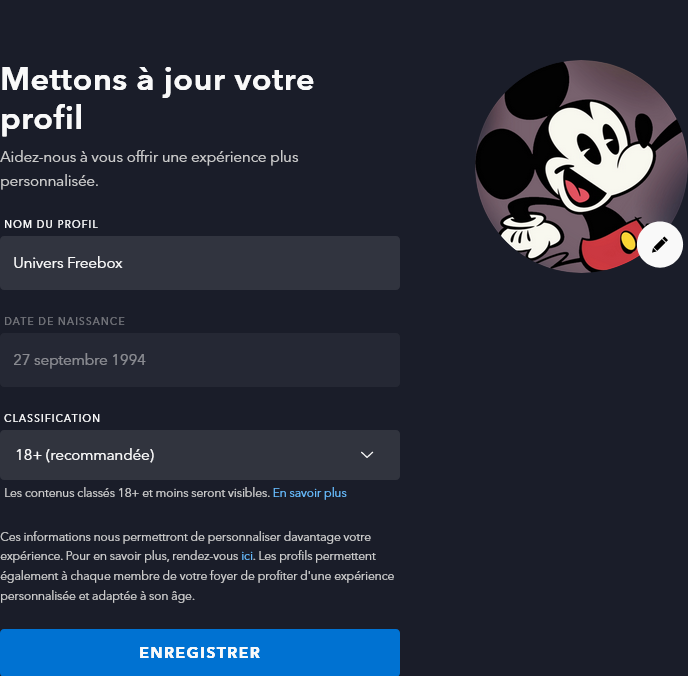
Task: Follow the 'ici' hyperlink
Action: (247, 555)
